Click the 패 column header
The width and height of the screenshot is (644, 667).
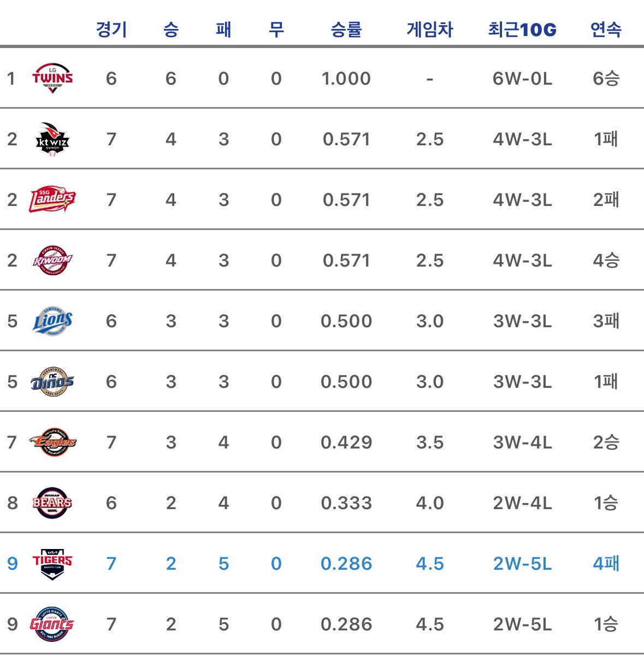(223, 29)
